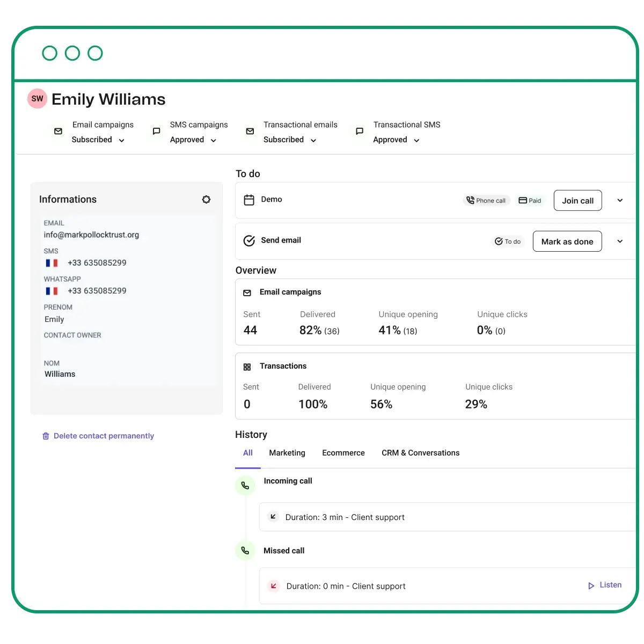Click the info@markpollocktrust.org email address

point(91,235)
